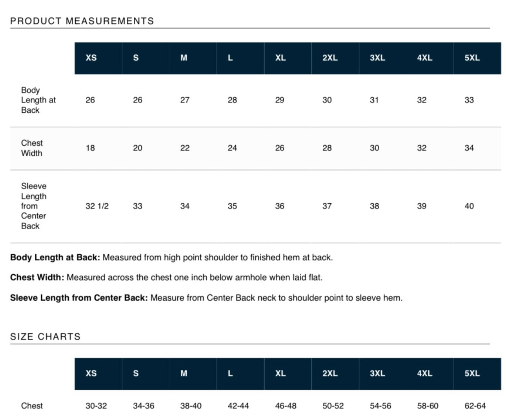Click the XS column header in Product Measurements
This screenshot has height=420, width=506.
[91, 58]
